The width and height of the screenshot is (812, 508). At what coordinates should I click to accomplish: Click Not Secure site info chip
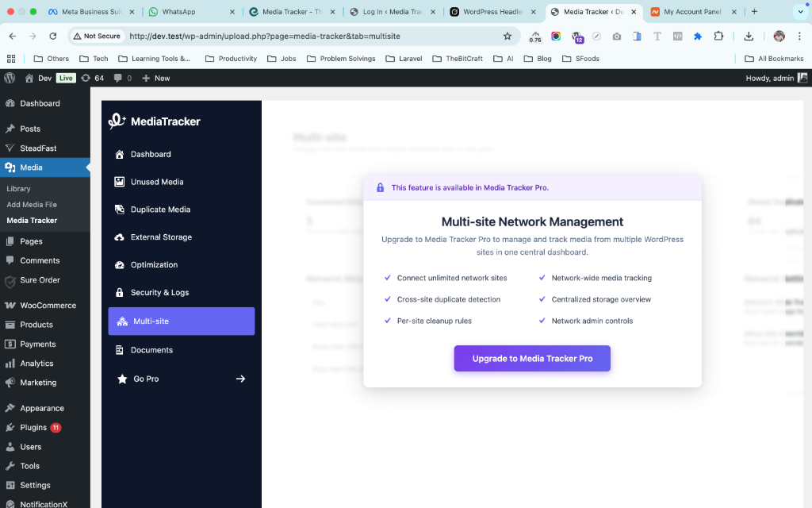point(98,37)
